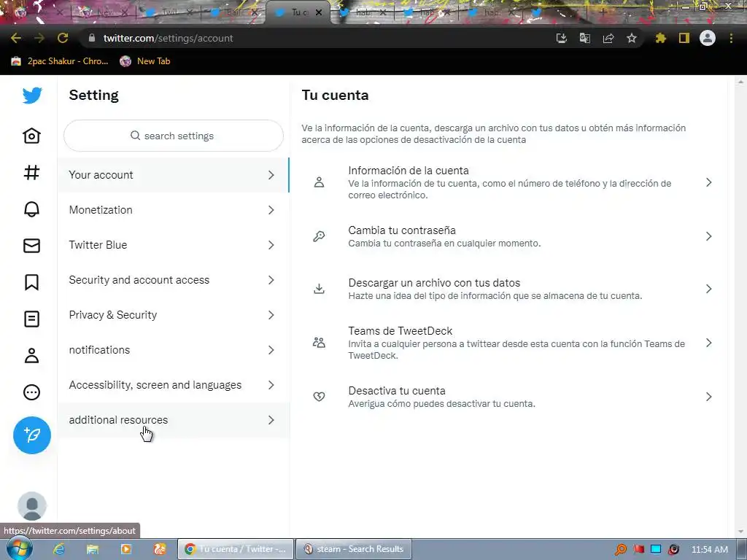Select Privacy & Security section
747x560 pixels.
174,315
